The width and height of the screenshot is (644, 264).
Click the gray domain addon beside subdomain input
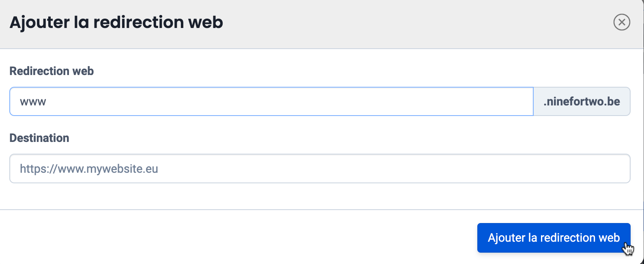tap(582, 101)
